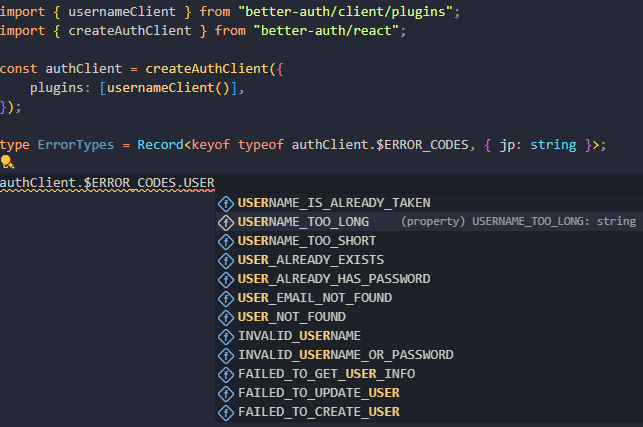Click property icon beside USERNAME_TOO_SHORT

[x=226, y=242]
